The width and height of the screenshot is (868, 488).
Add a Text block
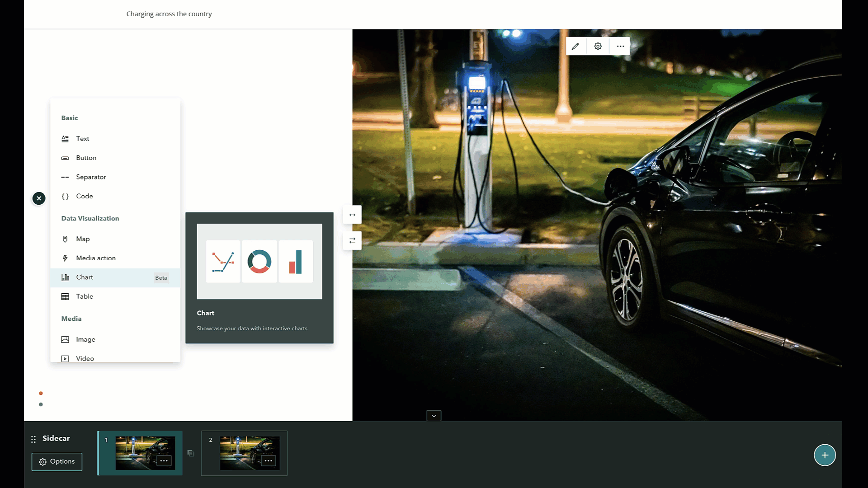83,139
